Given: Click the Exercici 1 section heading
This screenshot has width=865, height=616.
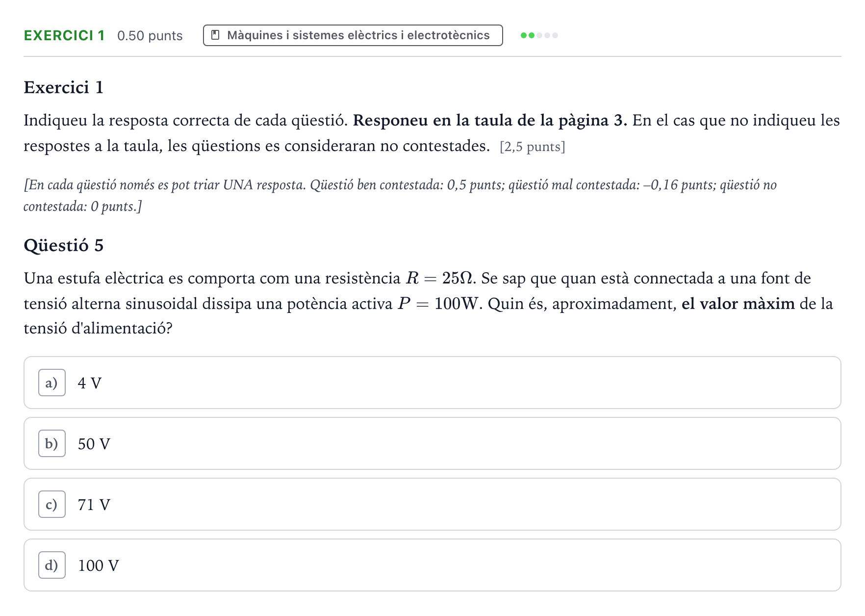Looking at the screenshot, I should pyautogui.click(x=64, y=87).
